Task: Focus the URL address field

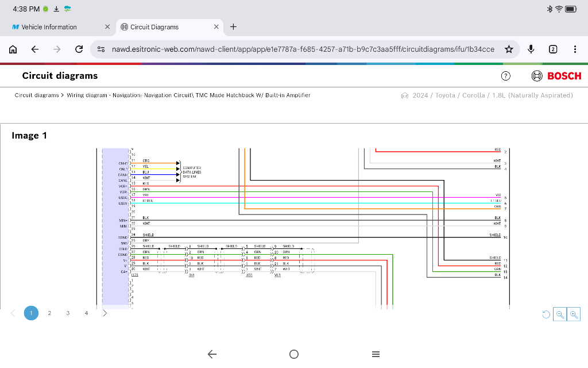Action: [x=303, y=49]
